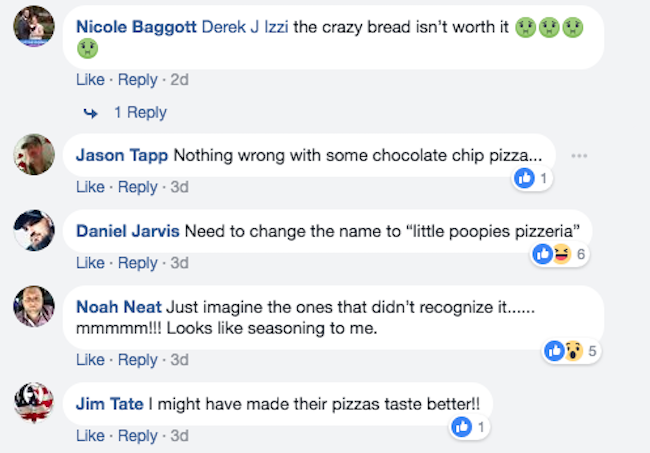
Task: Open the three-dot options on Jason Tapp's comment
Action: pyautogui.click(x=579, y=156)
